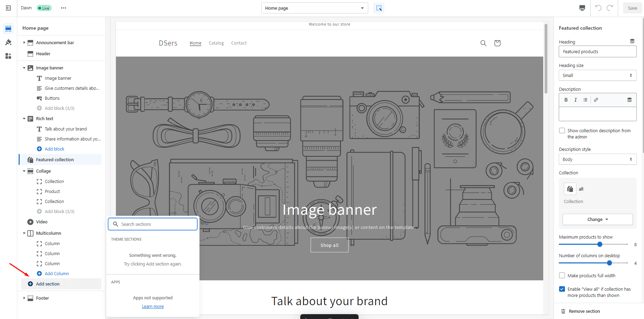Click the redo arrow icon
The height and width of the screenshot is (319, 644).
(x=610, y=8)
